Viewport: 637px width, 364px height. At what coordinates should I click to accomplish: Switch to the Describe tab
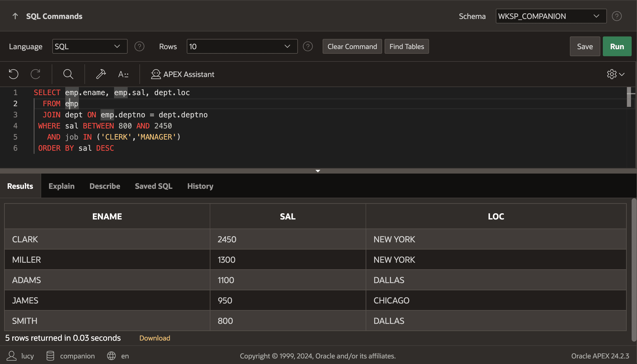click(105, 186)
